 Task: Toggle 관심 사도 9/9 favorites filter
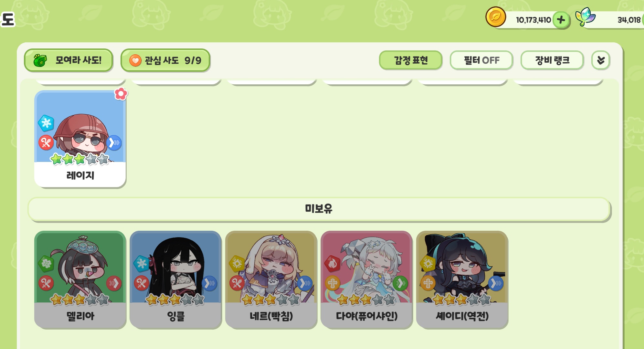[165, 60]
